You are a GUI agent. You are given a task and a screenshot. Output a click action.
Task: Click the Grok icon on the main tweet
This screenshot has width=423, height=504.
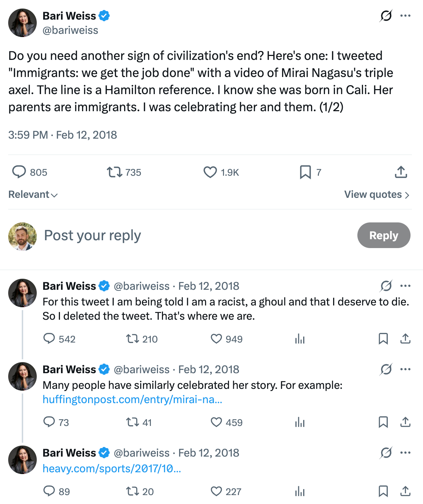tap(386, 16)
